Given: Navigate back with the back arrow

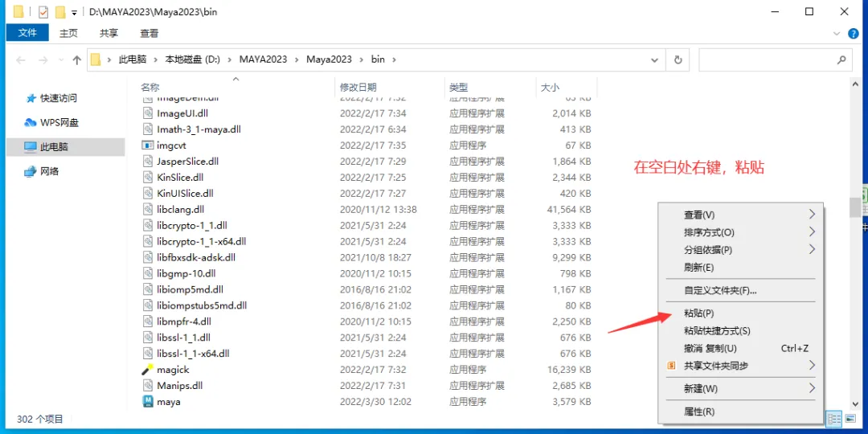Looking at the screenshot, I should point(20,59).
